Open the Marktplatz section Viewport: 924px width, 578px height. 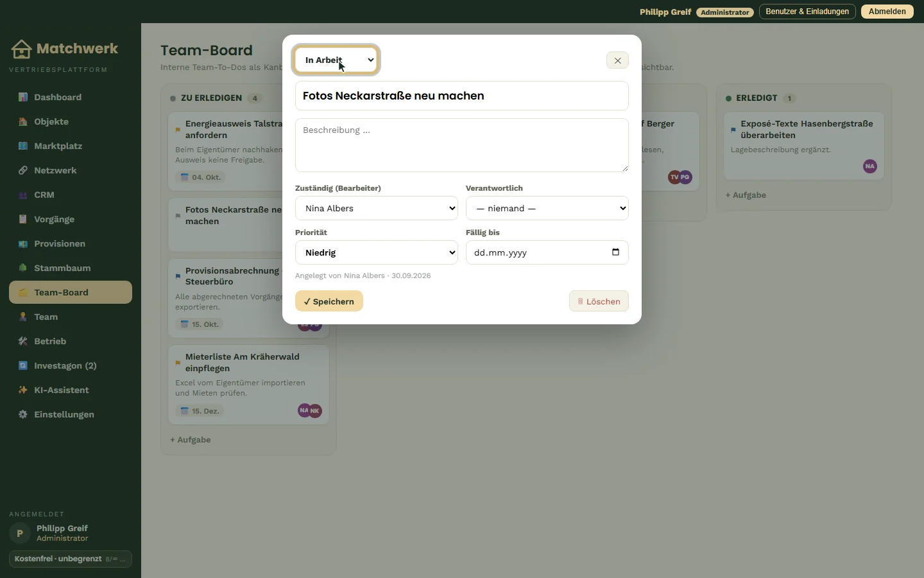coord(71,146)
